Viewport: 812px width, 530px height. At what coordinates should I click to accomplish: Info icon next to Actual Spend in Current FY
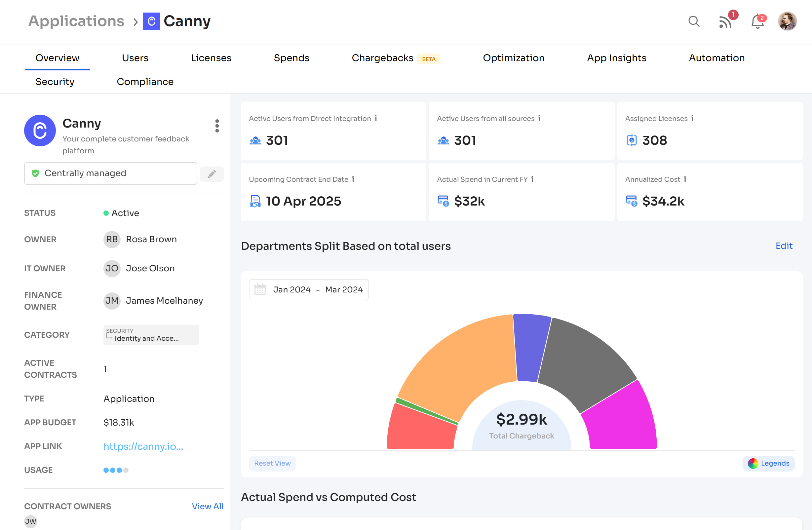[x=532, y=179]
